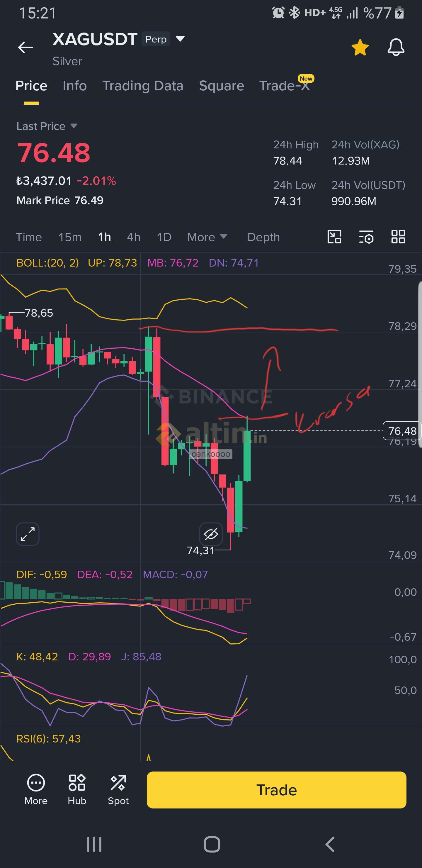Expand the XAGUSDT Perp symbol dropdown

click(181, 39)
